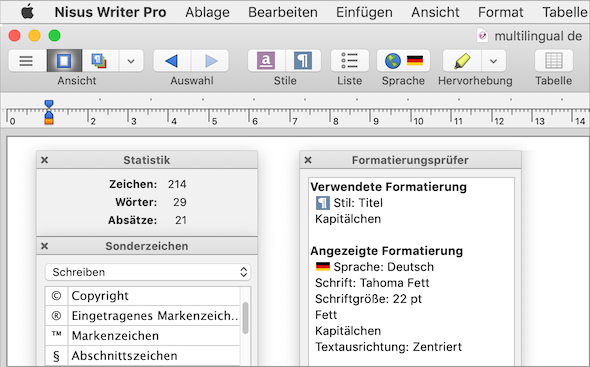Insert the Markenzeichen ™ symbol

(x=142, y=335)
